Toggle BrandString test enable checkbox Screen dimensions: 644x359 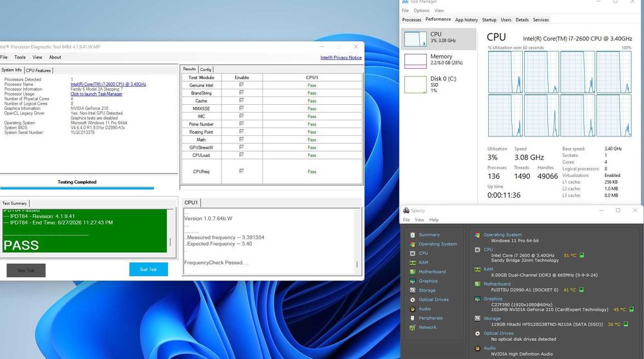241,93
